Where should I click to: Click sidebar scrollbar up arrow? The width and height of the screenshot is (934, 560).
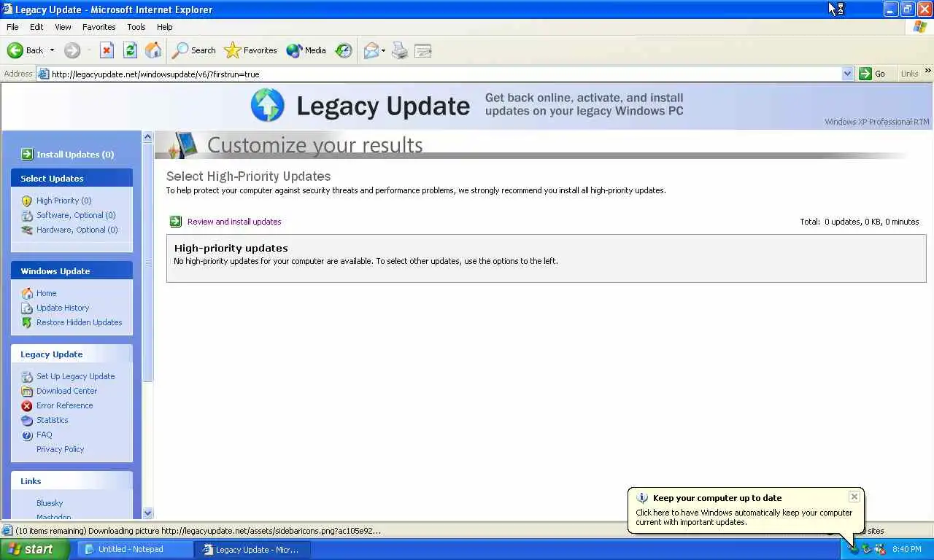pos(148,136)
